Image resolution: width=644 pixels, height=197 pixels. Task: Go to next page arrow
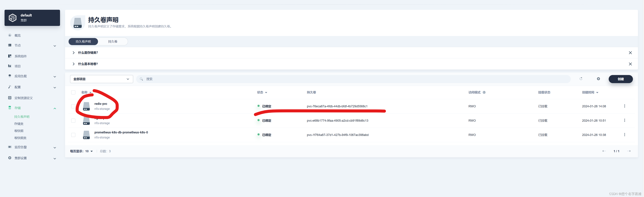click(x=629, y=151)
